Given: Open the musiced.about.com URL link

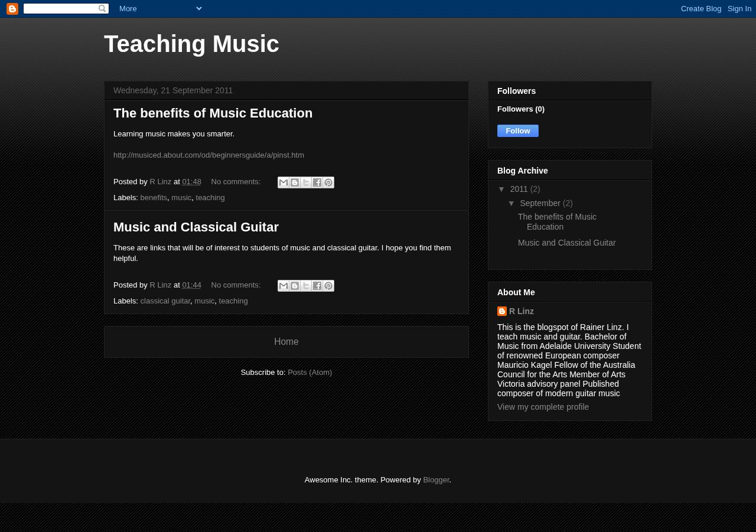Looking at the screenshot, I should coord(208,155).
